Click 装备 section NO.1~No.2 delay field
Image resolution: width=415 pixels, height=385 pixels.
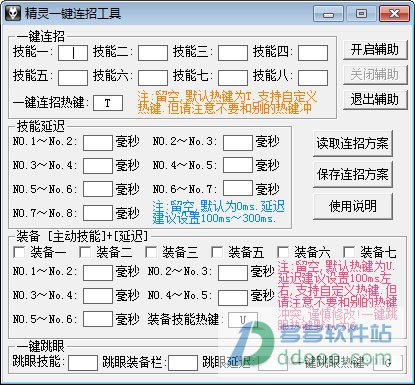pyautogui.click(x=98, y=273)
